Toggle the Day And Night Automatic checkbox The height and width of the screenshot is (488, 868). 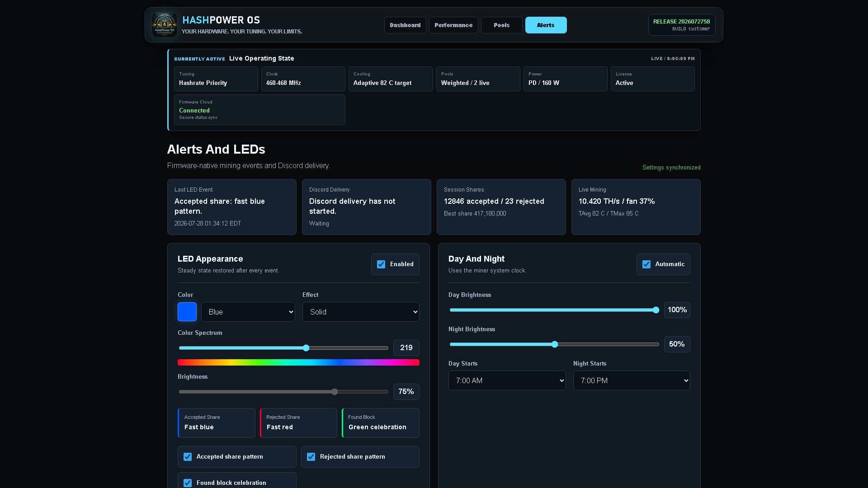coord(646,264)
